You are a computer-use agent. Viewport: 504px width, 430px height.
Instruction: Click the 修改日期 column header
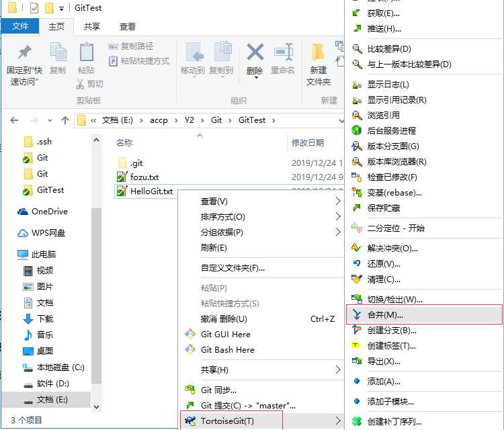pyautogui.click(x=308, y=142)
